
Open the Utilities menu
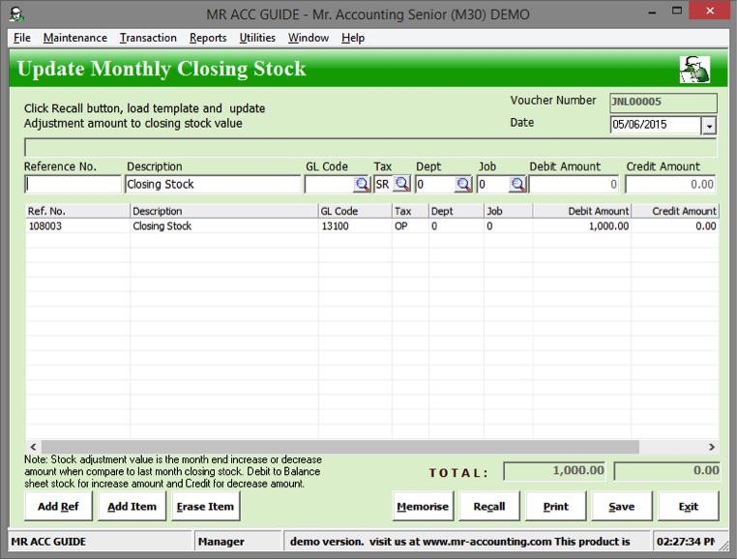(x=257, y=38)
